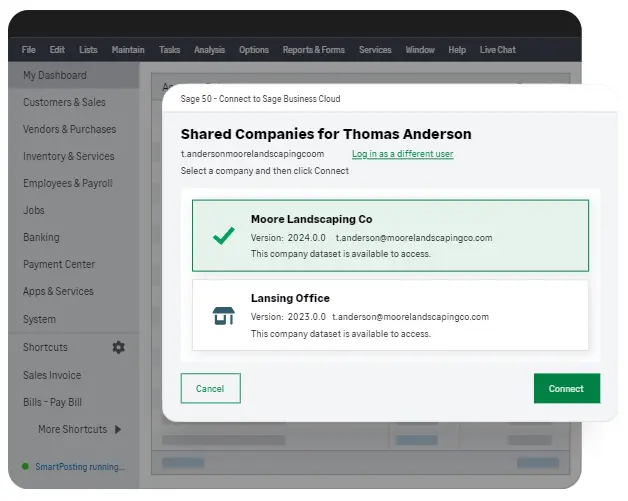Screen dimensions: 628x501
Task: Expand the More Shortcuts arrow
Action: pyautogui.click(x=118, y=429)
